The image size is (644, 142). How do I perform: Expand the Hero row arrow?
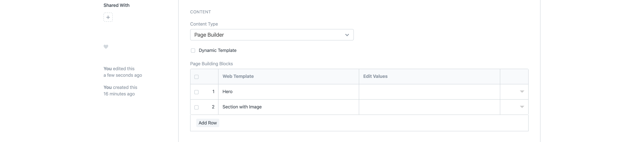tap(522, 92)
